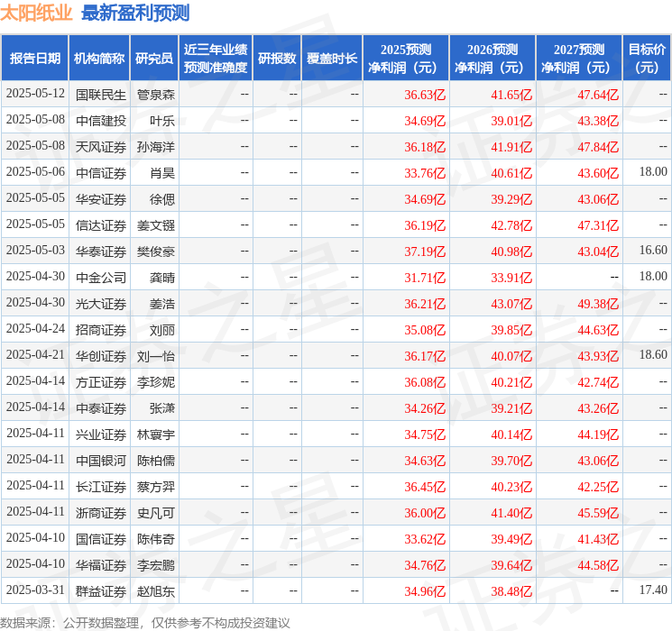Click analyst name 孙海洋

click(155, 147)
